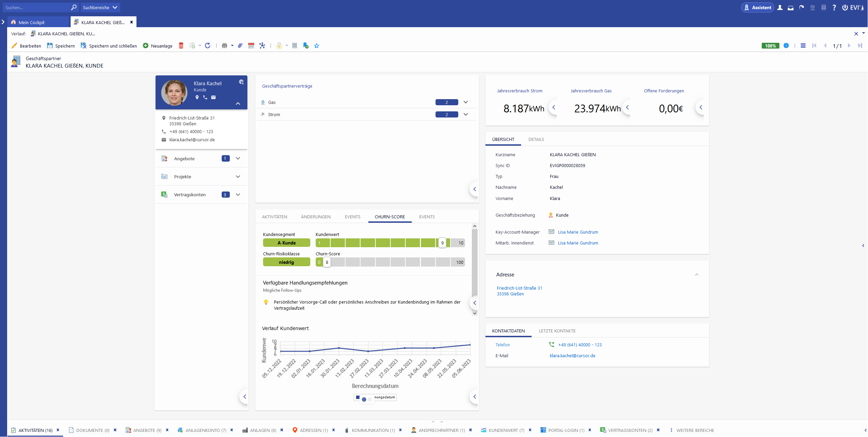868x437 pixels.
Task: Switch to the DETAILS tab
Action: [x=536, y=140]
